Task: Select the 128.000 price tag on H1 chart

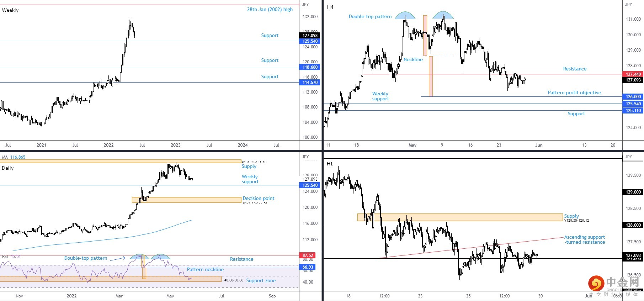Action: point(633,225)
